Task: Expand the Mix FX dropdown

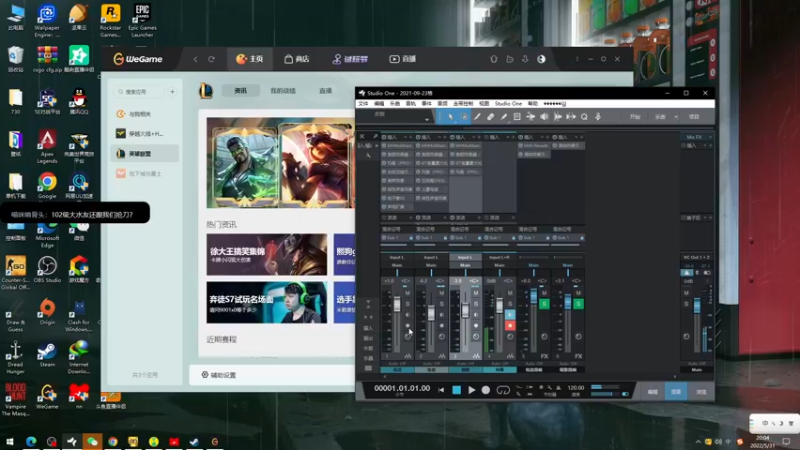Action: [x=710, y=137]
